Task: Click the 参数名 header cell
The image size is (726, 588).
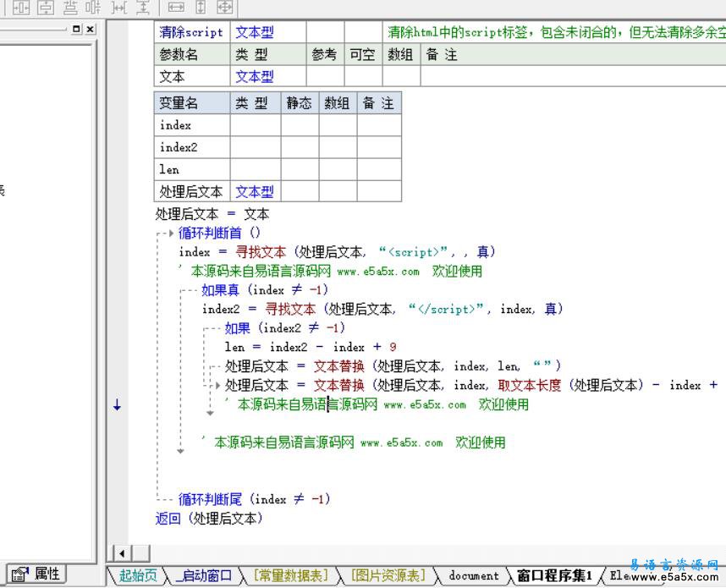Action: click(x=192, y=55)
